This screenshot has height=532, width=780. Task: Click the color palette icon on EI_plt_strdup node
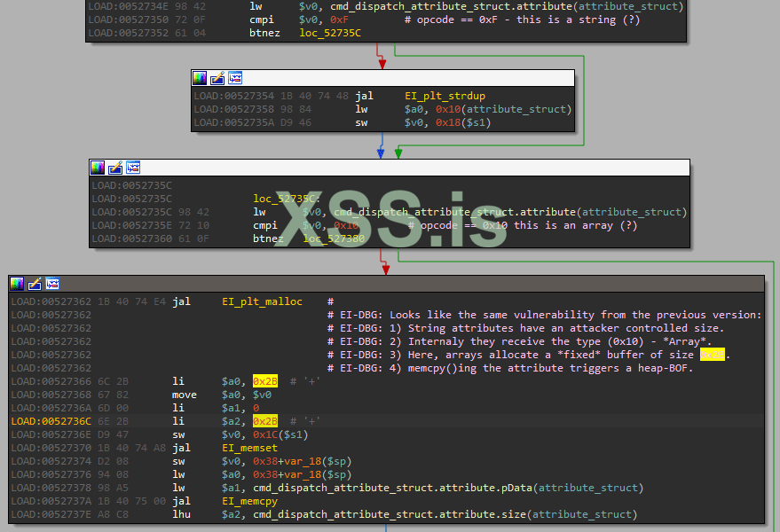[200, 78]
